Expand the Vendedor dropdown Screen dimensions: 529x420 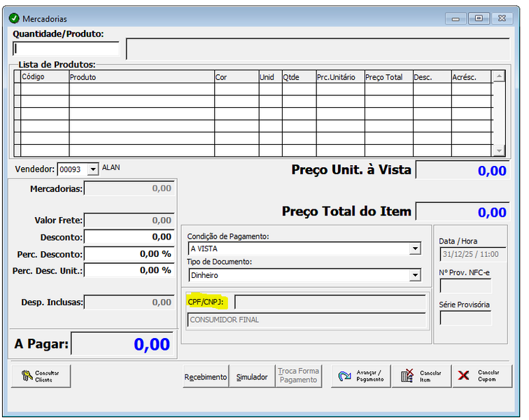coord(94,169)
